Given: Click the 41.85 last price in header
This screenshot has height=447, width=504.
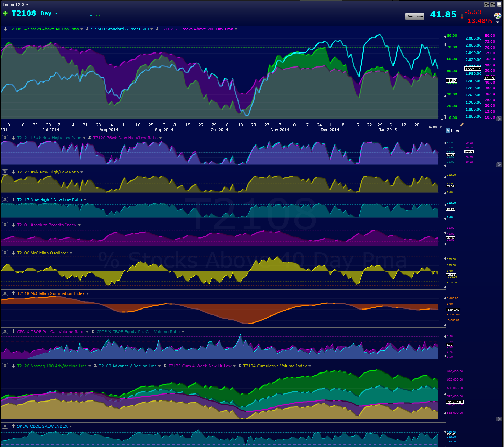Looking at the screenshot, I should (443, 14).
